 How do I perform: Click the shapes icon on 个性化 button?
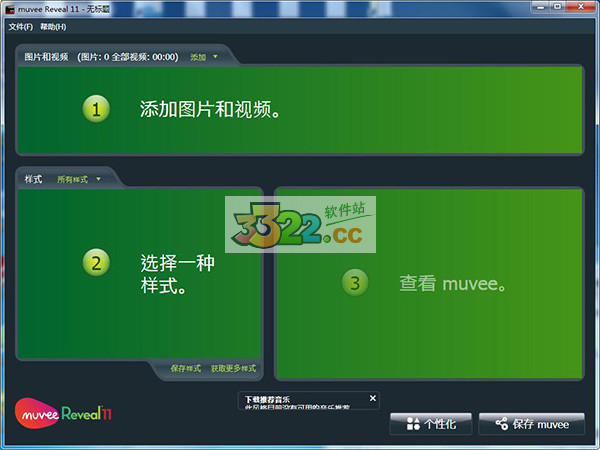pos(413,424)
